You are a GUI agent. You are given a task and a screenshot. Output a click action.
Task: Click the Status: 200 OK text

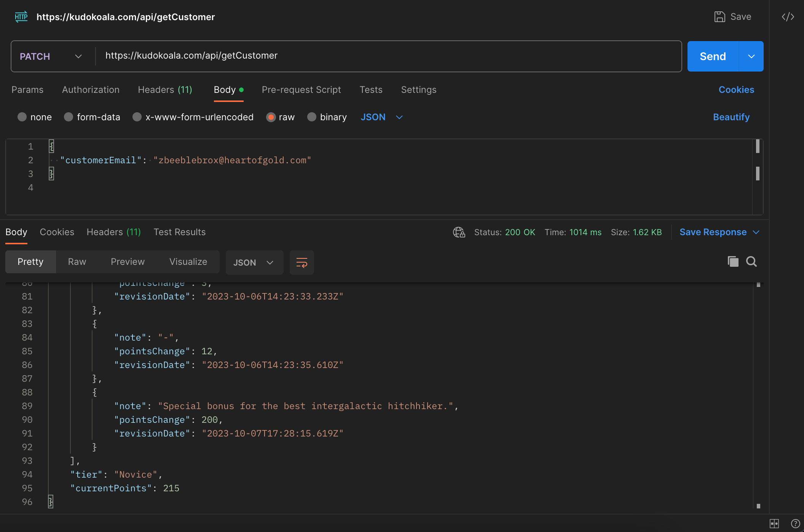(504, 232)
